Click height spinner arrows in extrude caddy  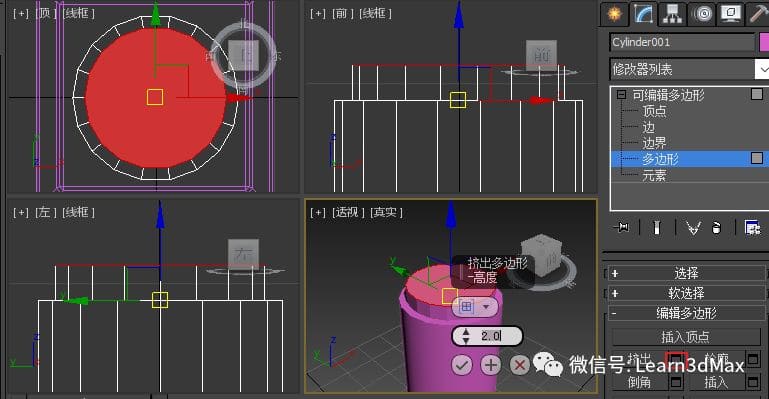coord(466,336)
